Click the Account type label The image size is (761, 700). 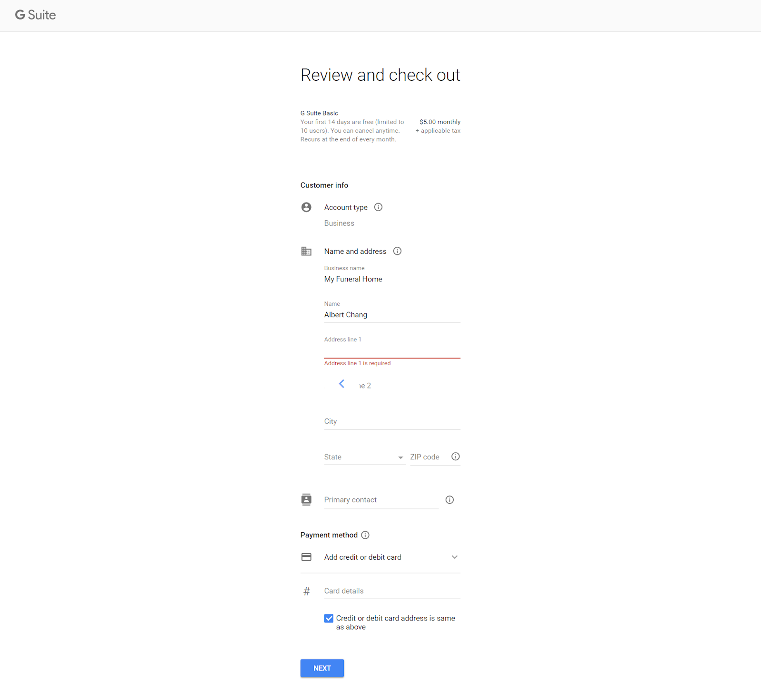[x=346, y=207]
